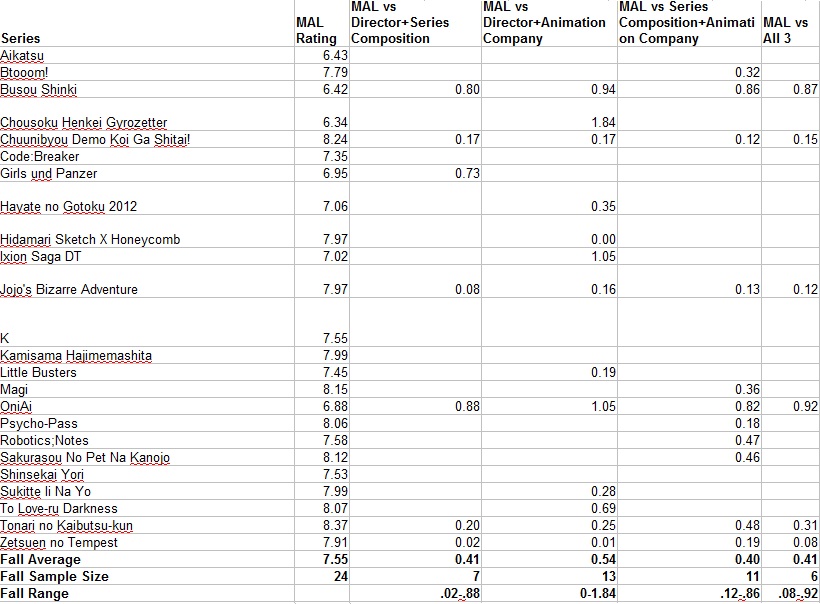
Task: Click 'Hayate no Gotoku 2012' cell
Action: (147, 198)
